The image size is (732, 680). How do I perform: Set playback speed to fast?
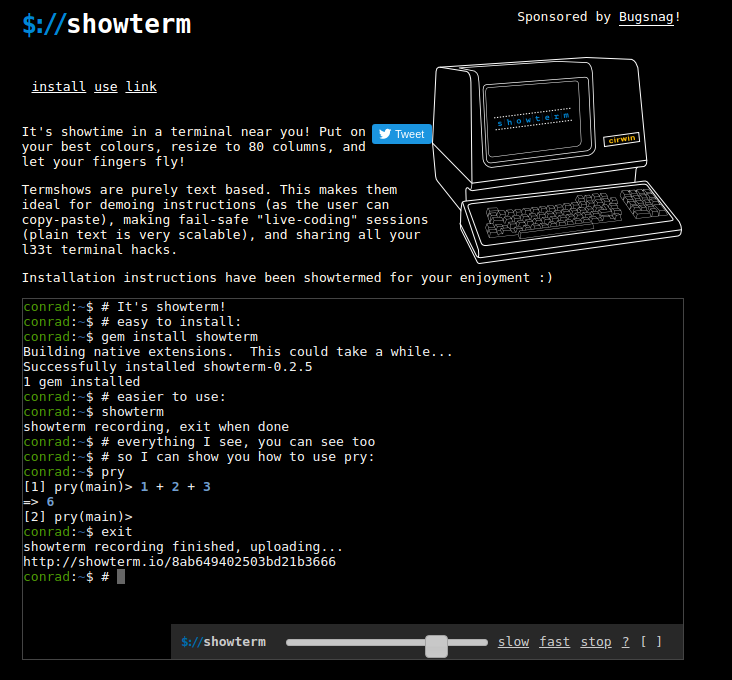pyautogui.click(x=554, y=642)
